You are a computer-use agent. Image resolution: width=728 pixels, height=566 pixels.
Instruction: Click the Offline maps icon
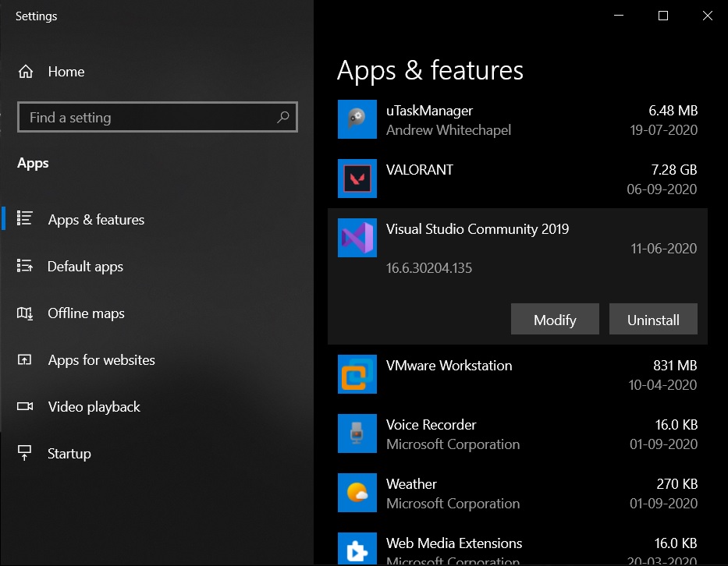tap(25, 313)
